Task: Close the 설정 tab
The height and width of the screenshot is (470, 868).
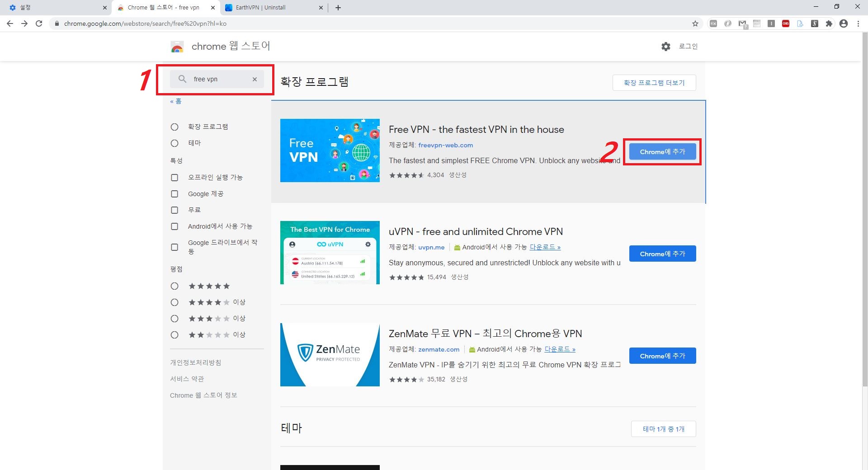Action: [105, 8]
